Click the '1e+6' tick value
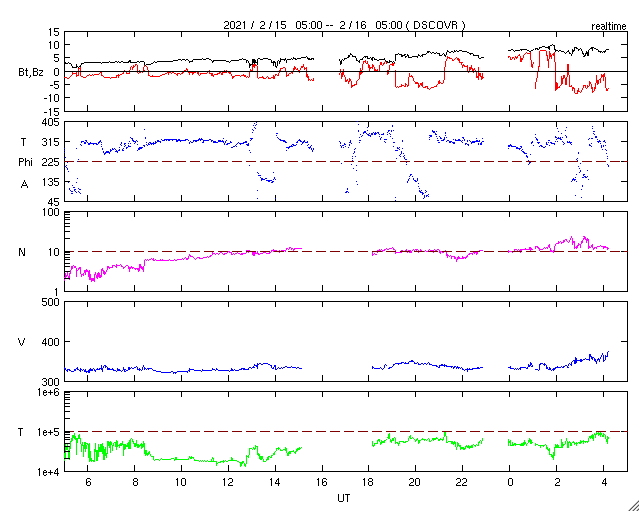Image resolution: width=640 pixels, height=512 pixels. tap(49, 392)
